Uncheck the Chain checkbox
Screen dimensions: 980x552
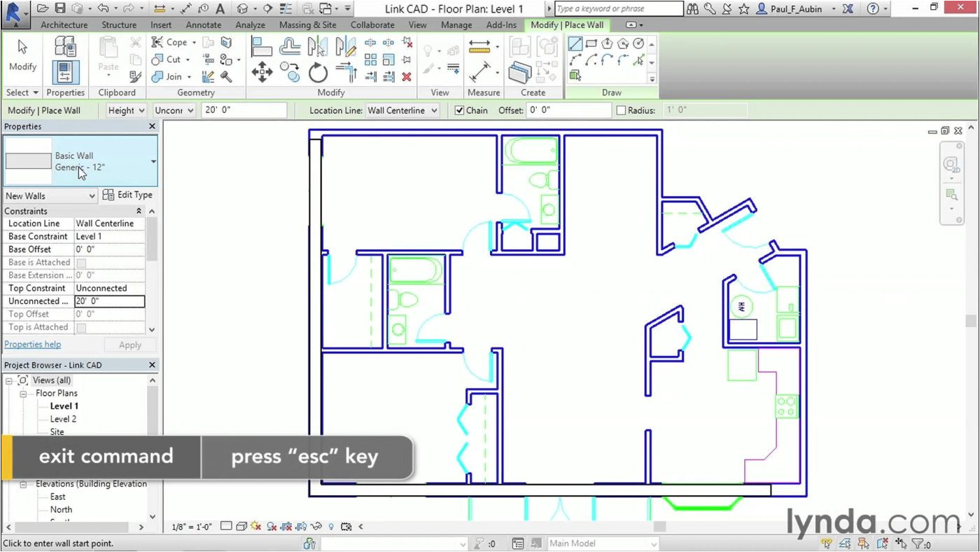(x=460, y=111)
